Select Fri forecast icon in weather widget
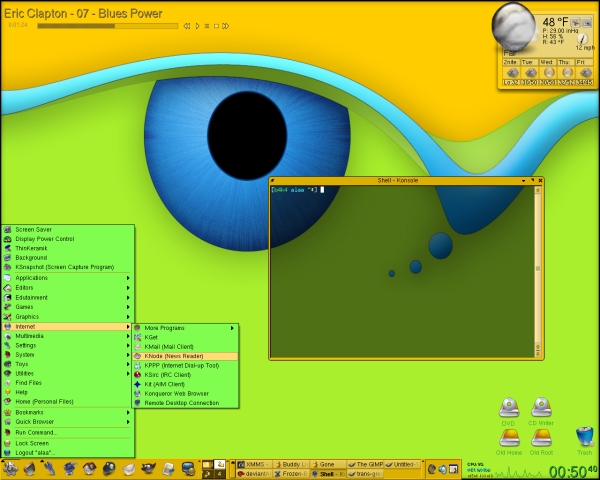Screen dimensions: 600x480 [585, 73]
